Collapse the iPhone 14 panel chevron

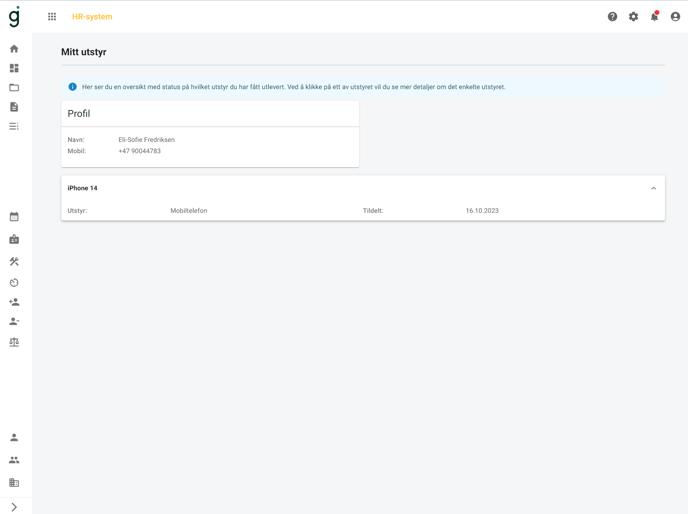click(x=653, y=188)
